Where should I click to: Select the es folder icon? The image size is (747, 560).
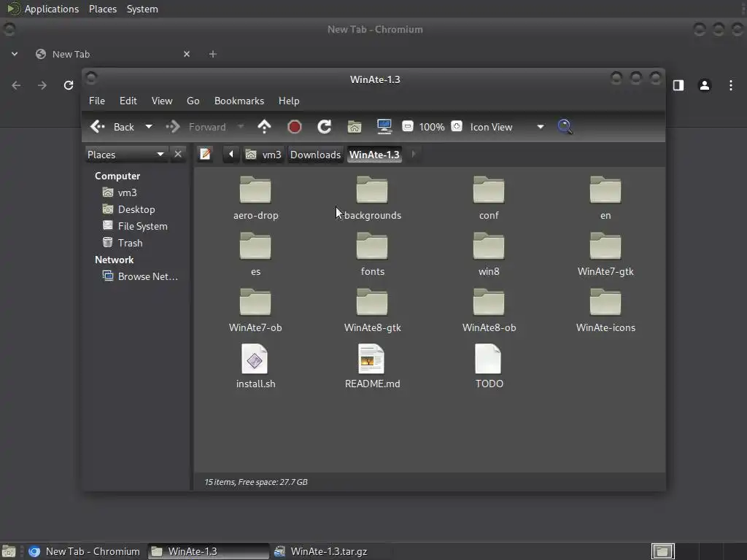[x=255, y=246]
